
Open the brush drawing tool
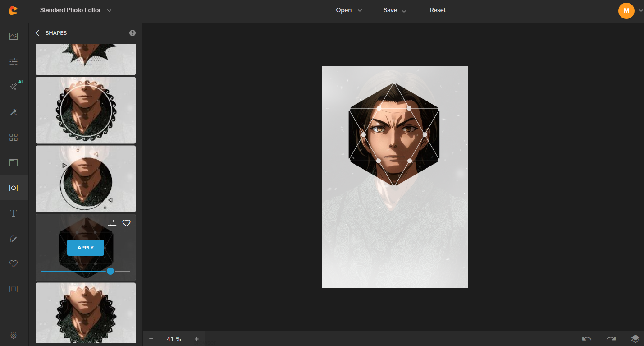click(14, 239)
